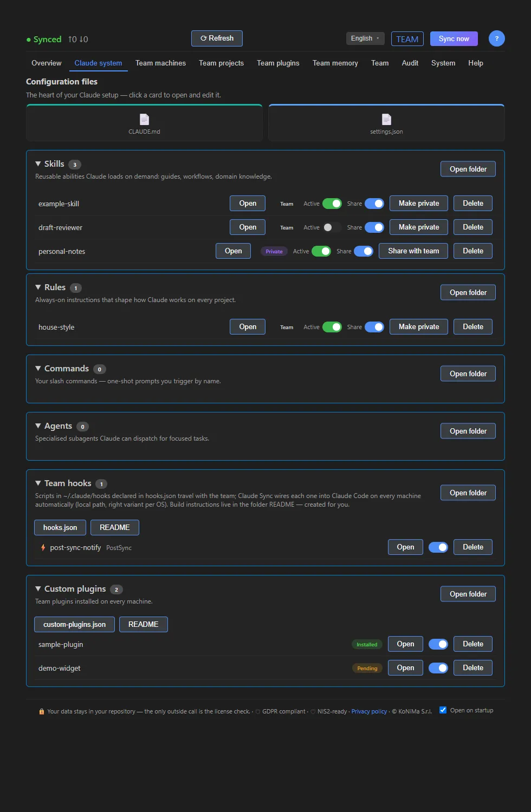This screenshot has width=531, height=812.
Task: Open folder for Custom plugins section
Action: point(468,594)
